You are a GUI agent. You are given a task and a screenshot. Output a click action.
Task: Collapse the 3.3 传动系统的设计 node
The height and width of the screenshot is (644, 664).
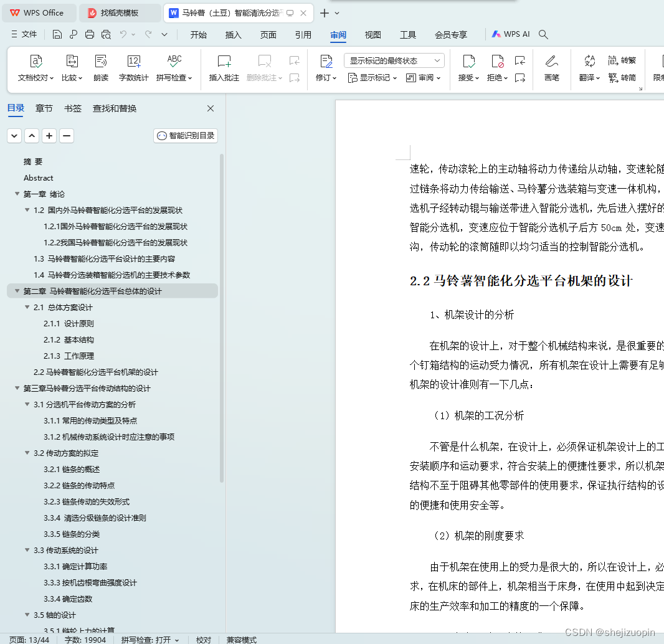tap(27, 550)
